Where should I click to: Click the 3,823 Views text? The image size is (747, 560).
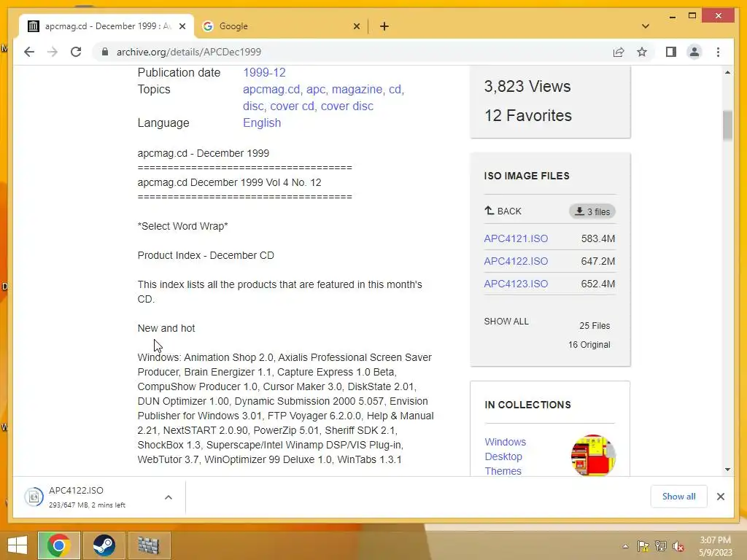527,86
